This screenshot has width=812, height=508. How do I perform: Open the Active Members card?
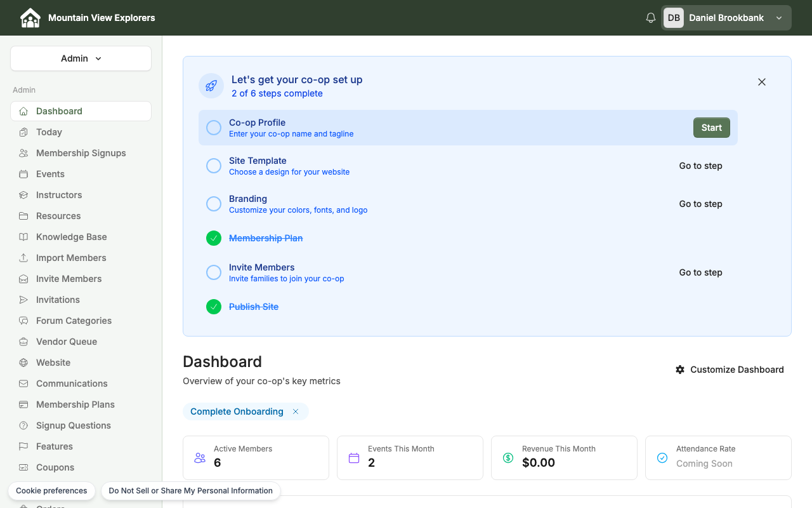(x=256, y=458)
